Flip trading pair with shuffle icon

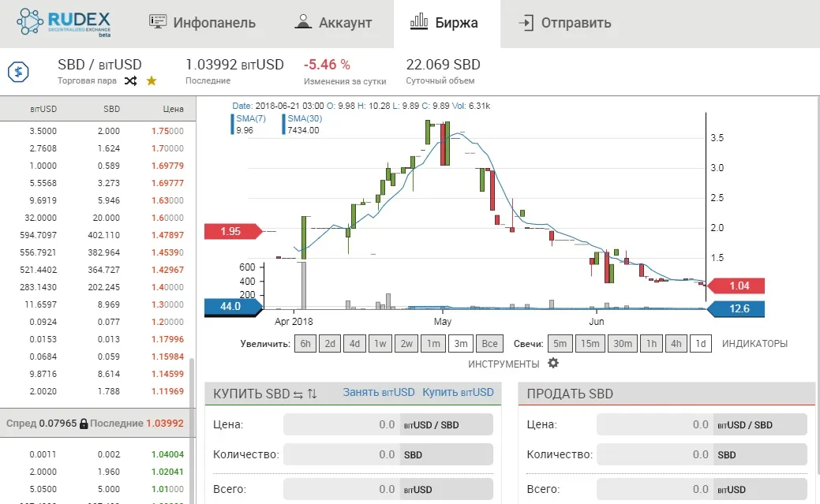(x=131, y=81)
